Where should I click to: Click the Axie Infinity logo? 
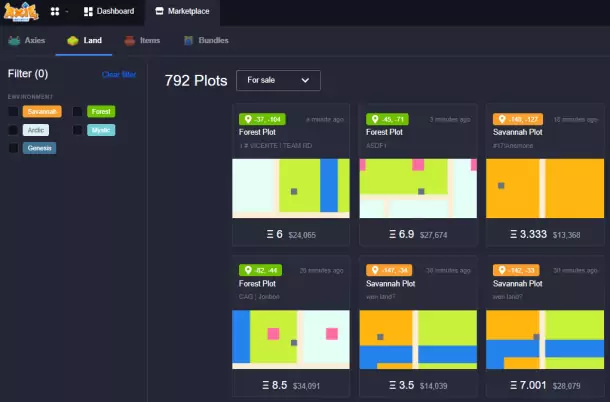[21, 11]
